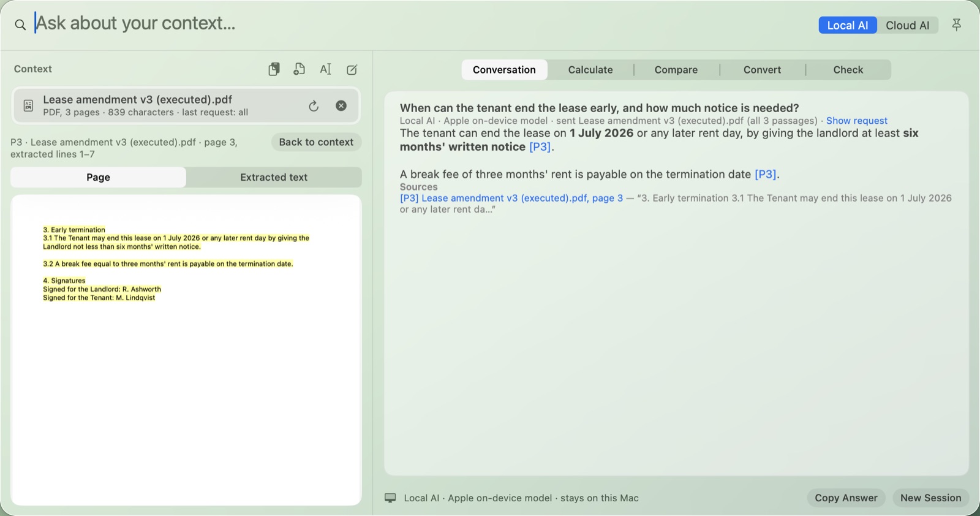Click the [P3] citation after written notice

(540, 147)
